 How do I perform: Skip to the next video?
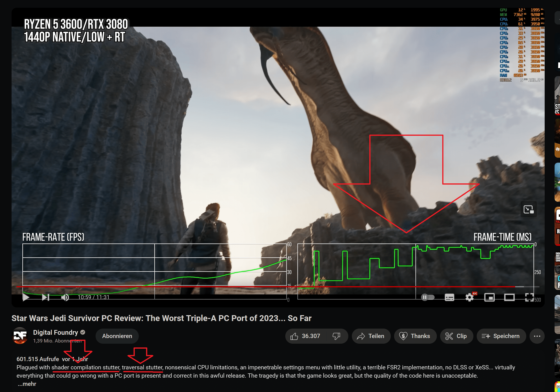[46, 297]
